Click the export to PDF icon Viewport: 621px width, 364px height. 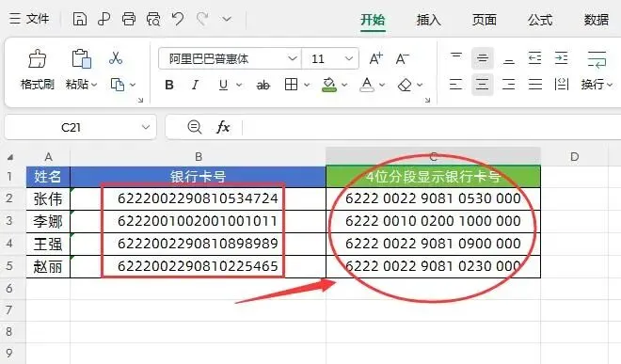tap(104, 19)
